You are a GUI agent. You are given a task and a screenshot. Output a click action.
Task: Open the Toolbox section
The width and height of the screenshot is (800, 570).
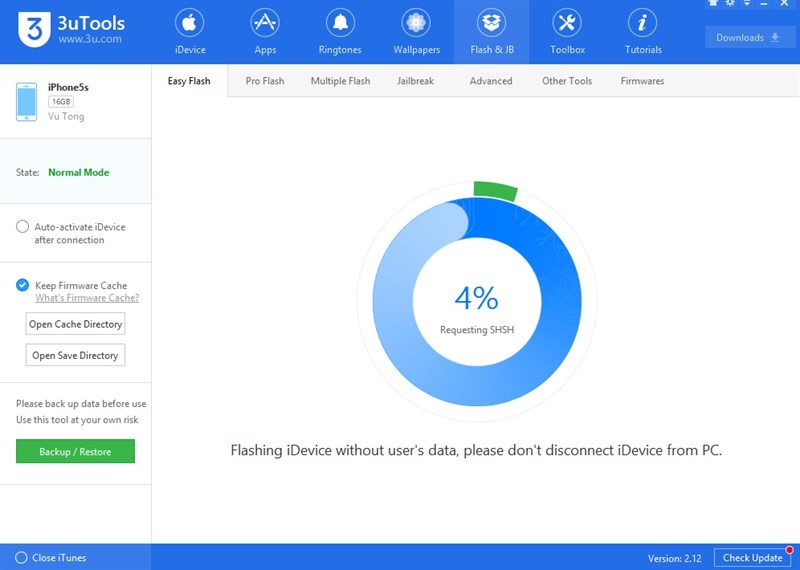pos(567,32)
